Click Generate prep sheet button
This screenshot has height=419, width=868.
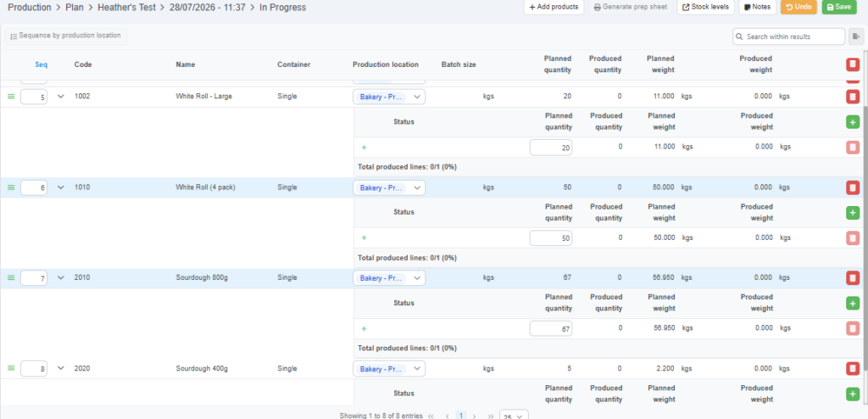pyautogui.click(x=631, y=7)
